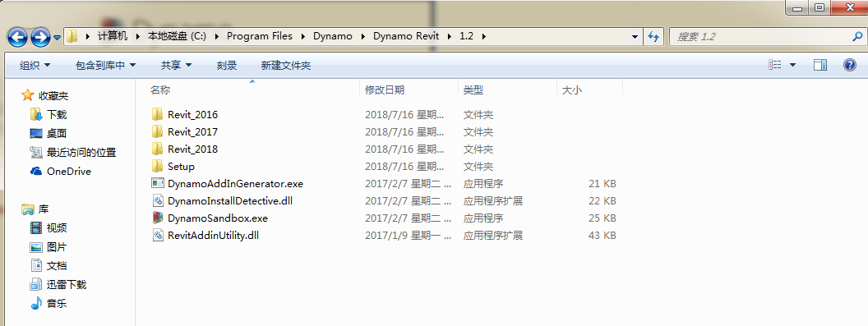
Task: Open 下载 in the navigation pane
Action: pyautogui.click(x=57, y=115)
